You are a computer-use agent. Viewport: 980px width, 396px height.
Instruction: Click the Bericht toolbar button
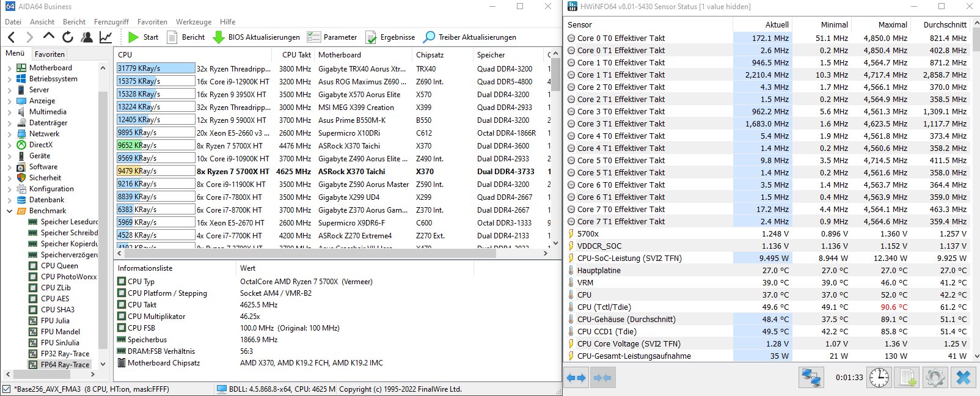(x=186, y=37)
